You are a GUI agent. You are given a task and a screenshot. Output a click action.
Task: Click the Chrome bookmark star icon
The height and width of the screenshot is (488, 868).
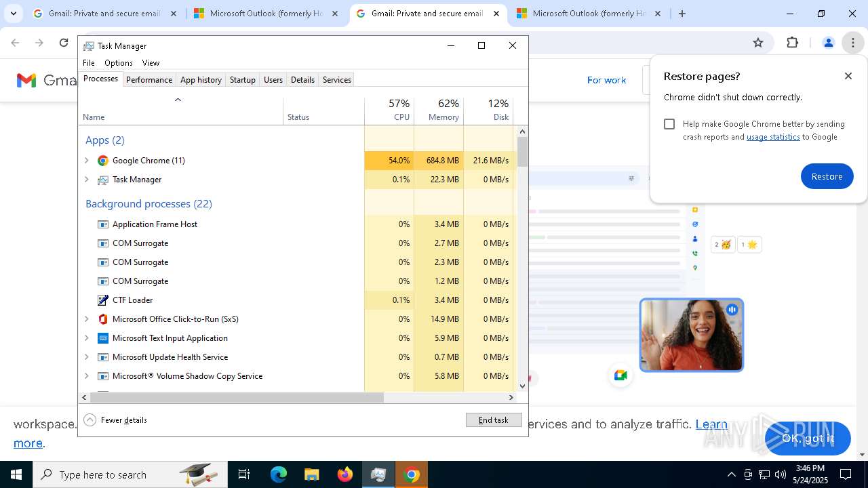pos(758,43)
